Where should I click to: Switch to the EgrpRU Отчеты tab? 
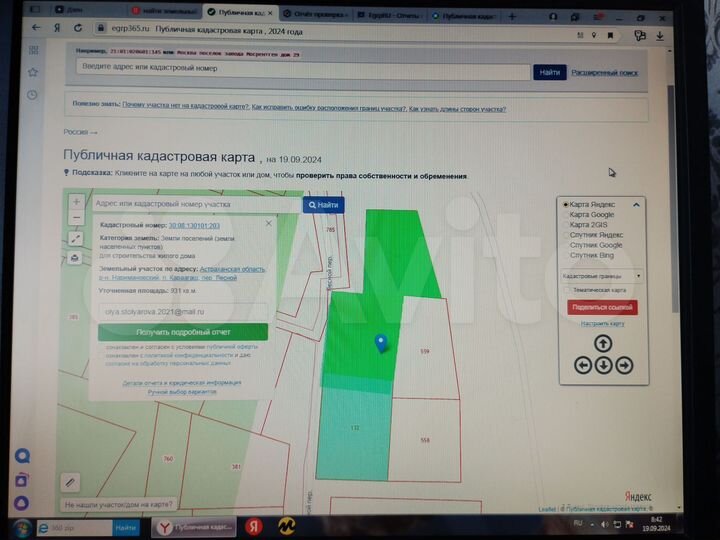click(x=390, y=15)
